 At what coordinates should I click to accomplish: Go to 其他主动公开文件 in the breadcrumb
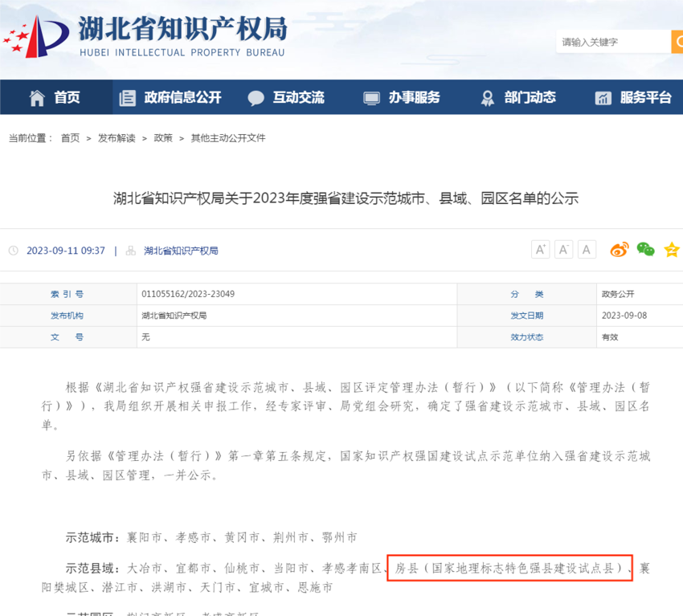tap(228, 138)
